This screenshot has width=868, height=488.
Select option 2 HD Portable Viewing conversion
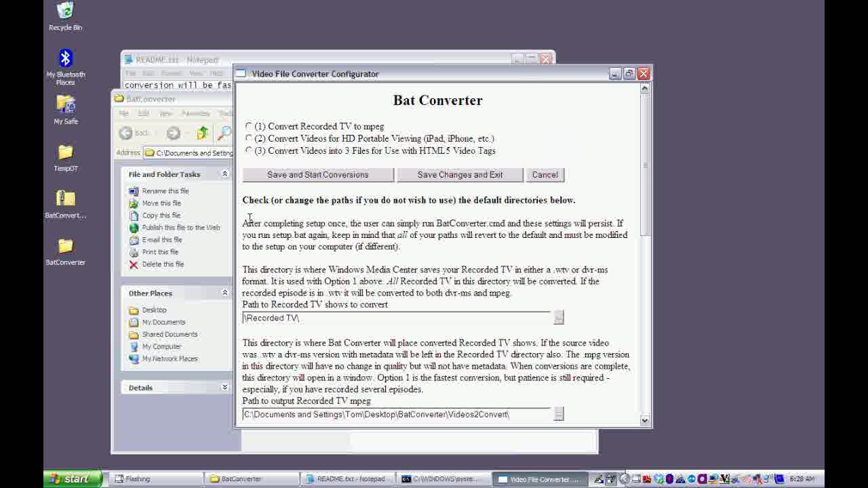(x=249, y=138)
